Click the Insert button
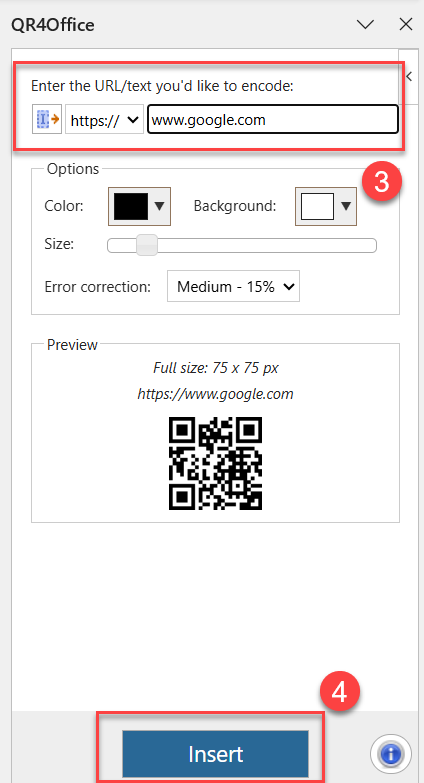Image resolution: width=424 pixels, height=783 pixels. (215, 754)
